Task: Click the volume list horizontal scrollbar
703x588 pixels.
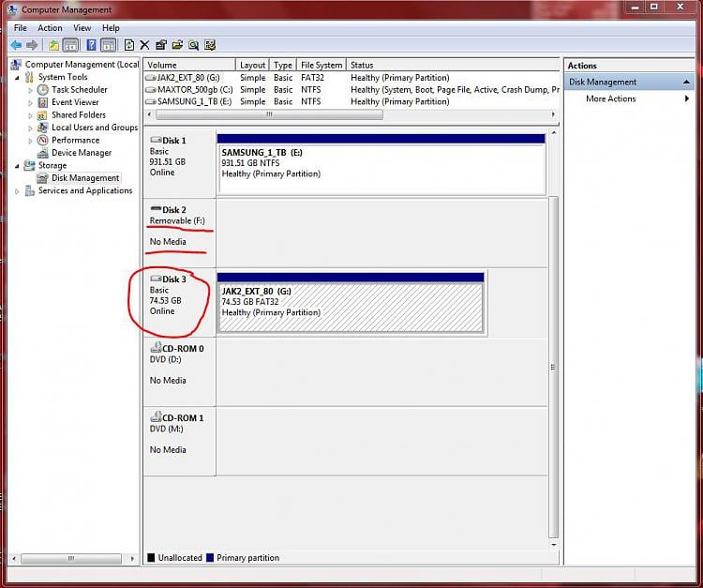Action: click(269, 114)
